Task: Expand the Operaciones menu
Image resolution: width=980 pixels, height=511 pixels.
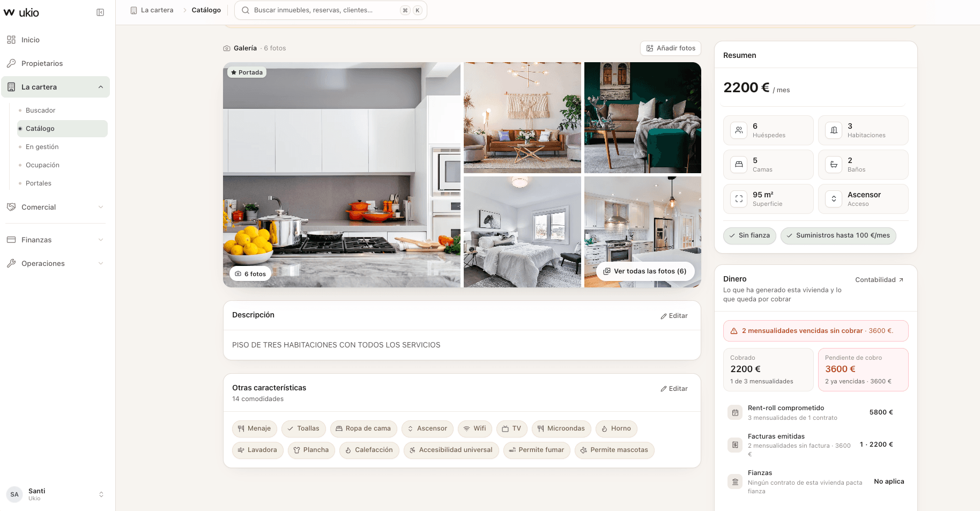Action: [55, 263]
